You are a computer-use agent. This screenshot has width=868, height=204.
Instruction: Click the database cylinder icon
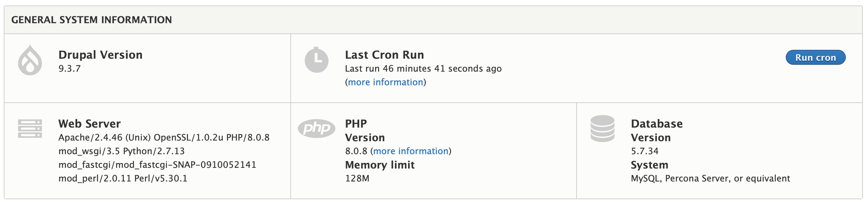[x=602, y=129]
